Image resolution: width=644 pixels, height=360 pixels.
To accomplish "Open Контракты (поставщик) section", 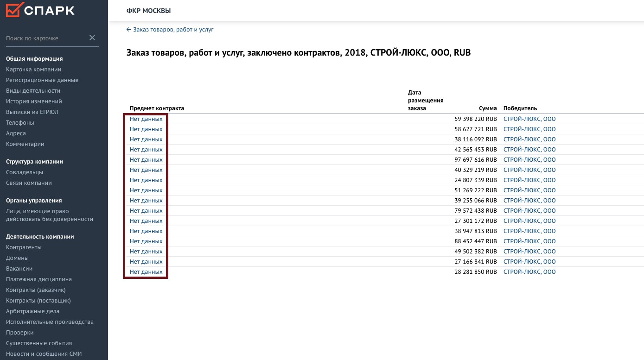I will (x=38, y=301).
